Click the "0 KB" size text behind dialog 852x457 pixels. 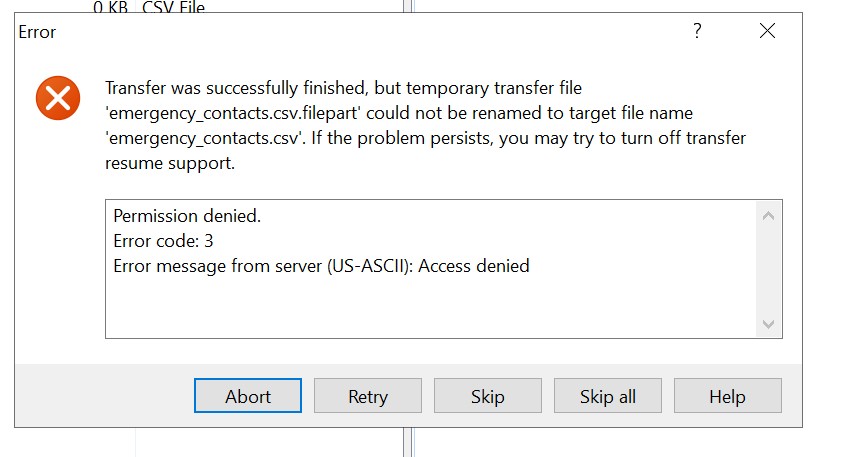[111, 8]
